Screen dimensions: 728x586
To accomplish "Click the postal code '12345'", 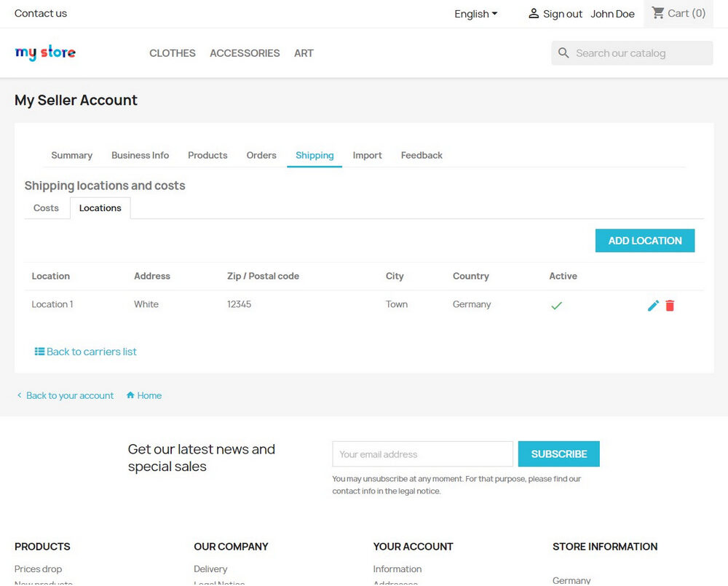I will coord(239,304).
